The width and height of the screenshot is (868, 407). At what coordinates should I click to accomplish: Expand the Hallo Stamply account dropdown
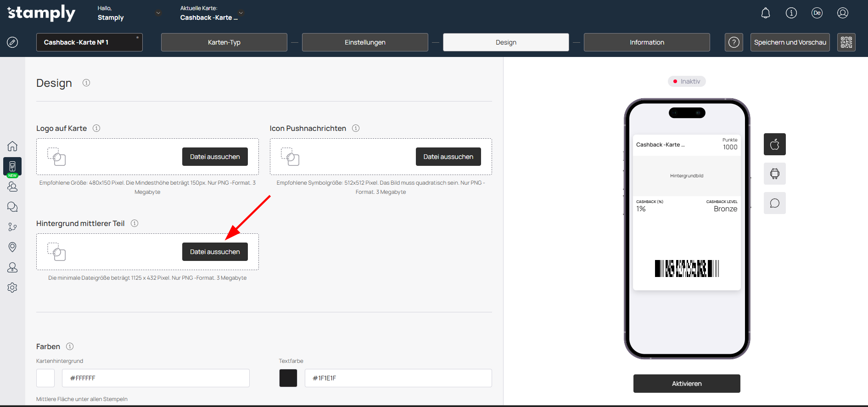(x=158, y=13)
